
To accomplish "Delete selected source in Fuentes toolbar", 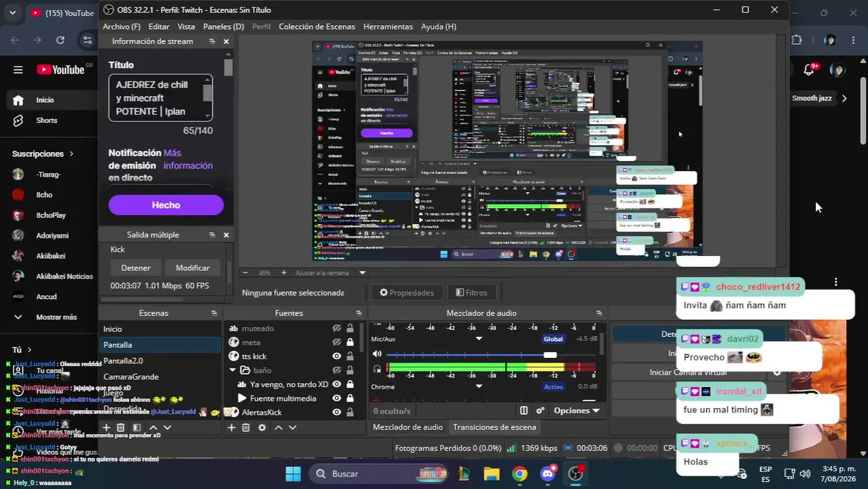I will click(x=246, y=427).
